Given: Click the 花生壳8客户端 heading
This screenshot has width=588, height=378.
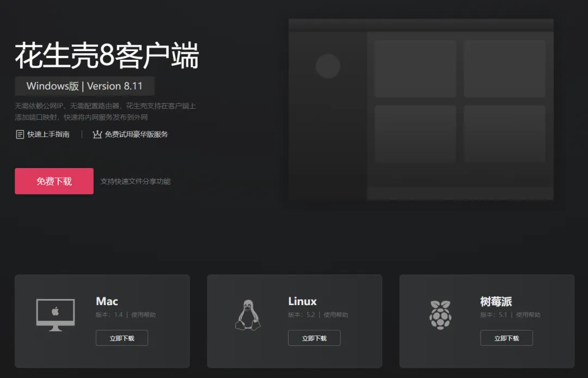Looking at the screenshot, I should (x=107, y=55).
